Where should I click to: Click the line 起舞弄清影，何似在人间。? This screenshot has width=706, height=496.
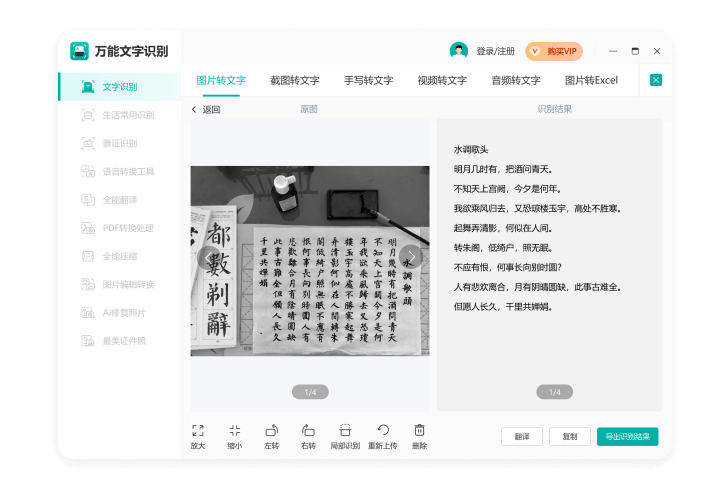pyautogui.click(x=503, y=228)
